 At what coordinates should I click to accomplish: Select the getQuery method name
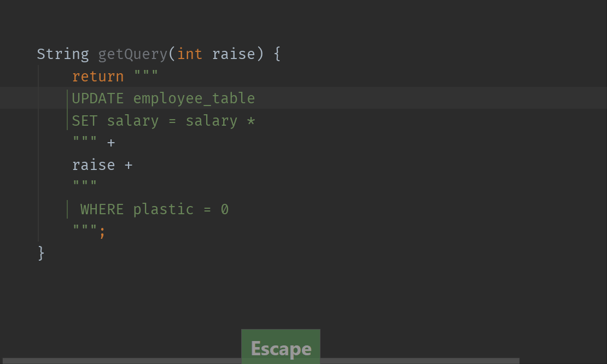pyautogui.click(x=132, y=54)
